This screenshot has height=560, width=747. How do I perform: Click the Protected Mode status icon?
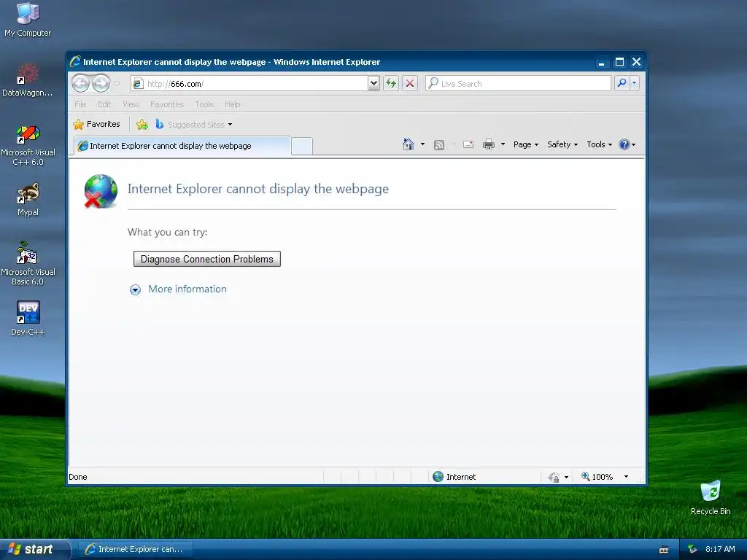[x=554, y=477]
